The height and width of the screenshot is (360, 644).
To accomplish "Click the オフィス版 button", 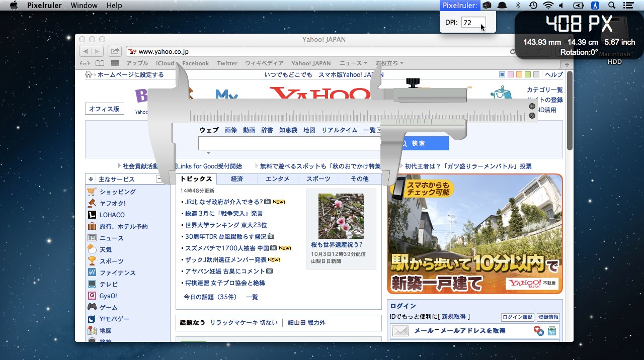I will point(105,109).
